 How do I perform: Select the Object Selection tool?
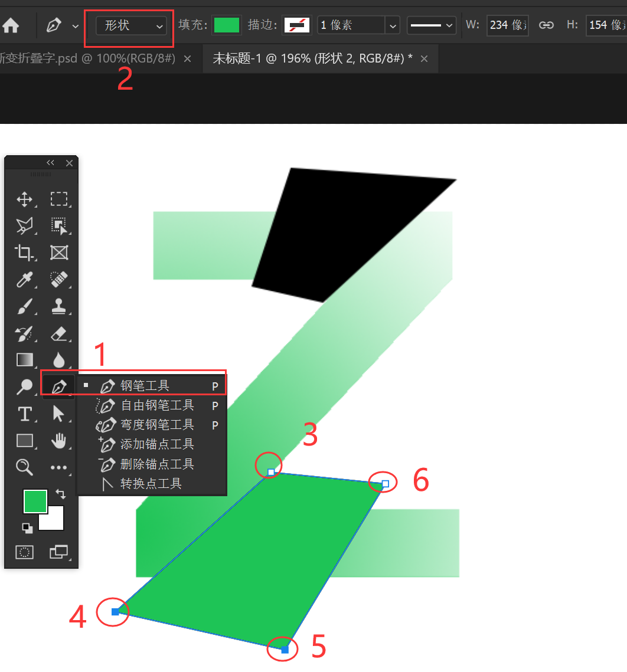click(x=59, y=226)
